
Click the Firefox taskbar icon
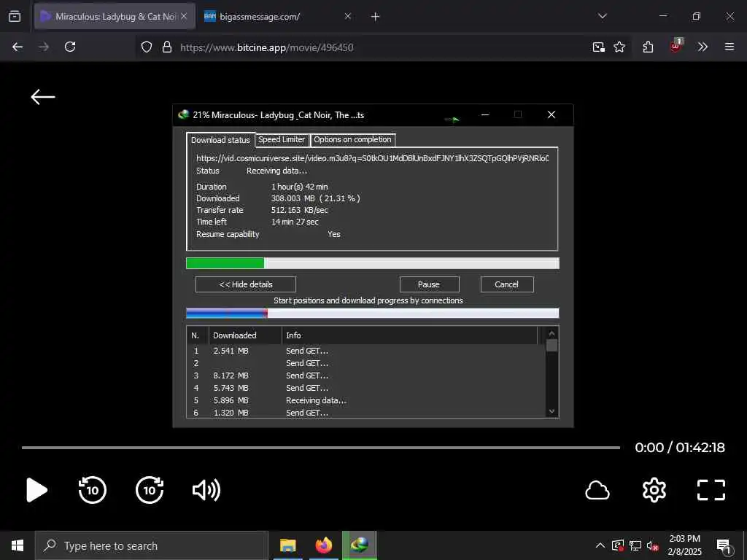pos(323,545)
